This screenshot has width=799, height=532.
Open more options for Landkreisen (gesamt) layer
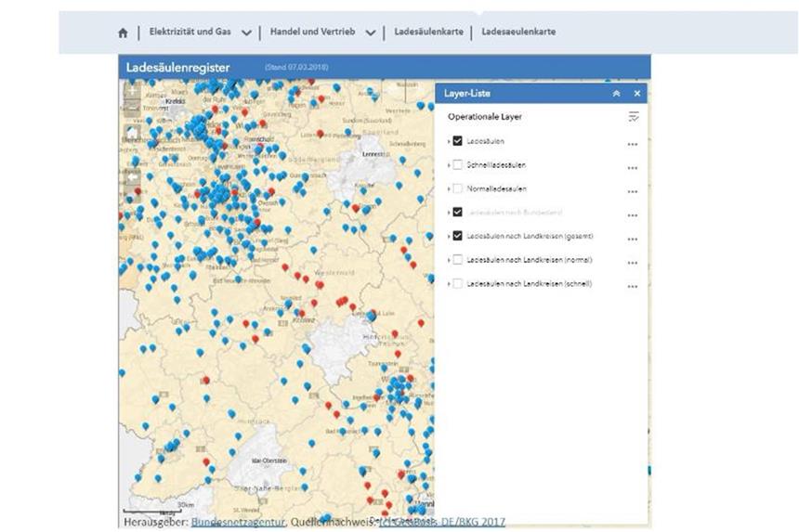click(x=633, y=240)
